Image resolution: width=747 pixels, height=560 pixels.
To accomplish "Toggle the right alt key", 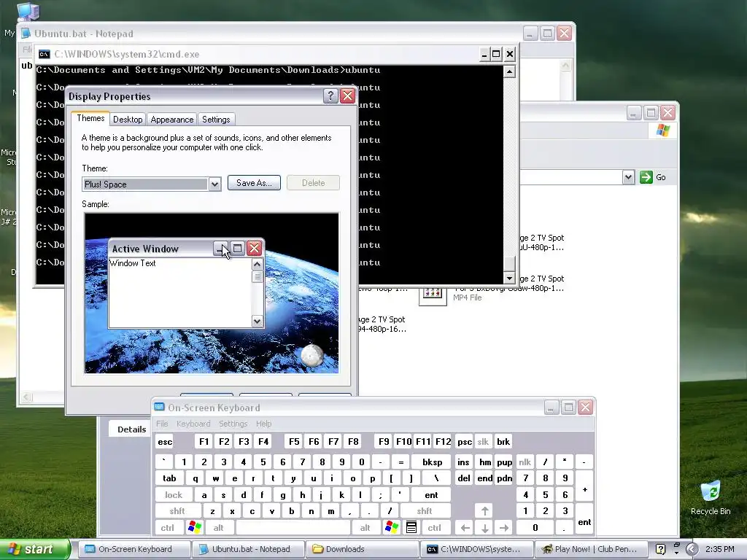I will coord(365,528).
